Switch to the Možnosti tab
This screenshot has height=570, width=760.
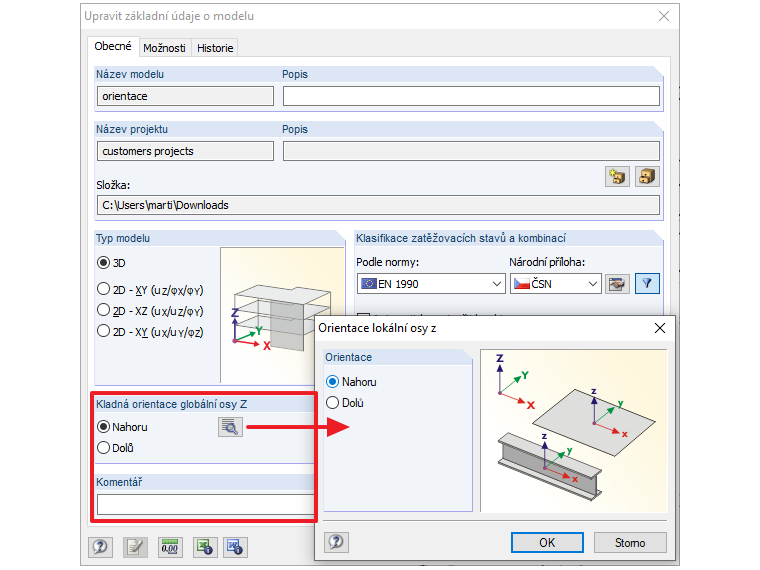click(x=164, y=48)
